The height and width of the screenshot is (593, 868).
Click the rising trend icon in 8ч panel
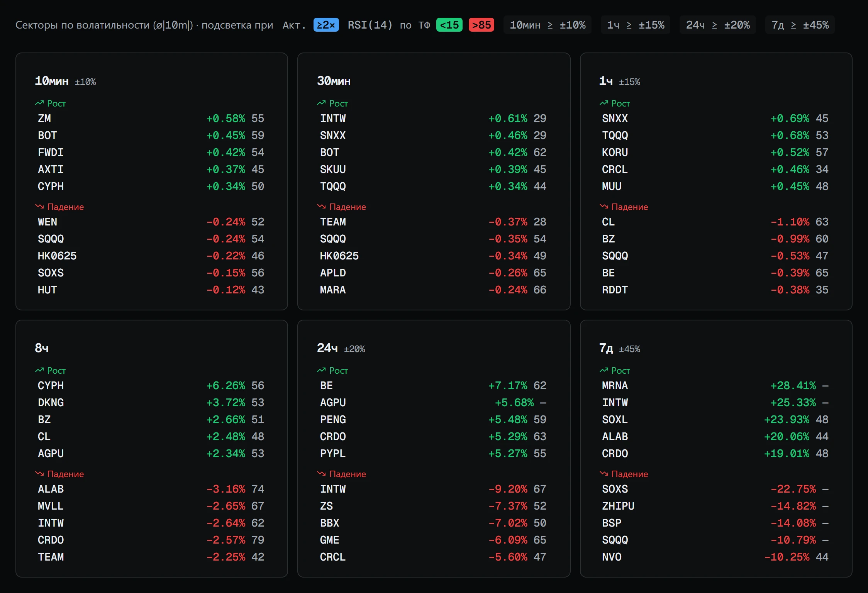39,370
